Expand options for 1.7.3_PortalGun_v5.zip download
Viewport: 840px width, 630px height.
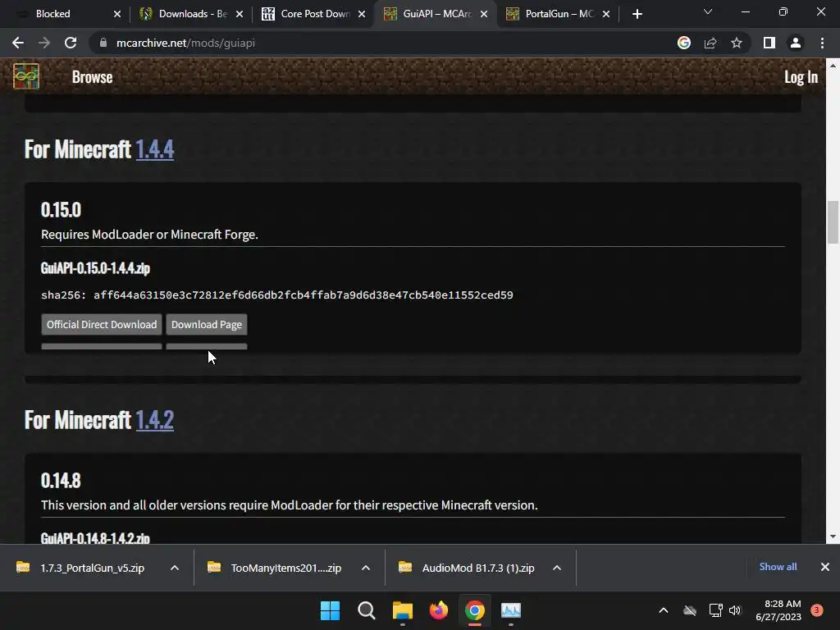point(175,568)
